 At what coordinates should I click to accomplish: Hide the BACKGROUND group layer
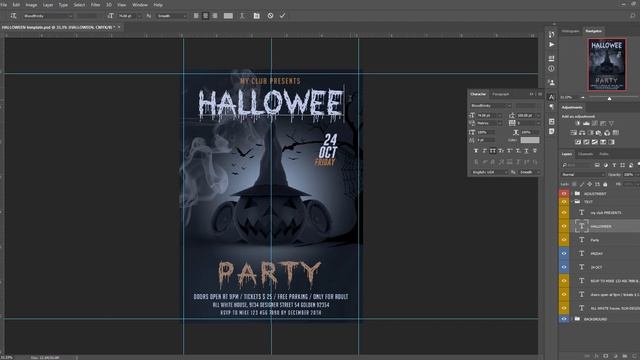[564, 319]
